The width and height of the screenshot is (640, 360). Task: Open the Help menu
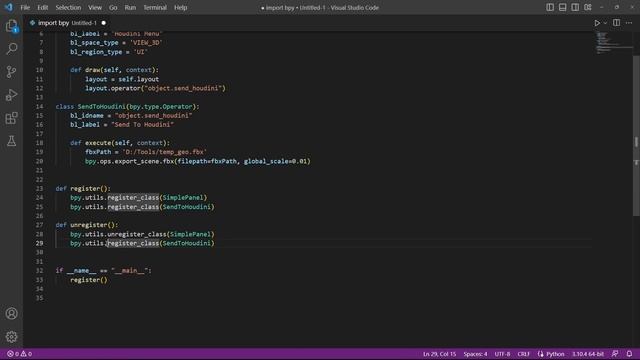(180, 7)
